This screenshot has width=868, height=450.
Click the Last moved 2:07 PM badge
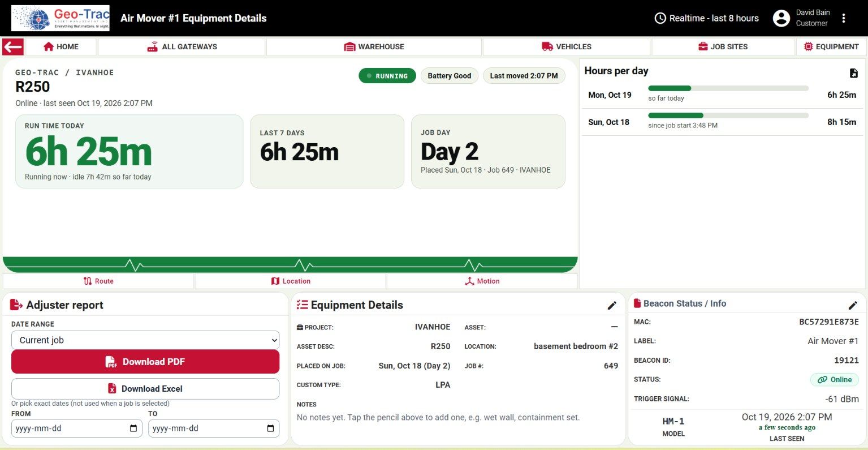pos(524,76)
